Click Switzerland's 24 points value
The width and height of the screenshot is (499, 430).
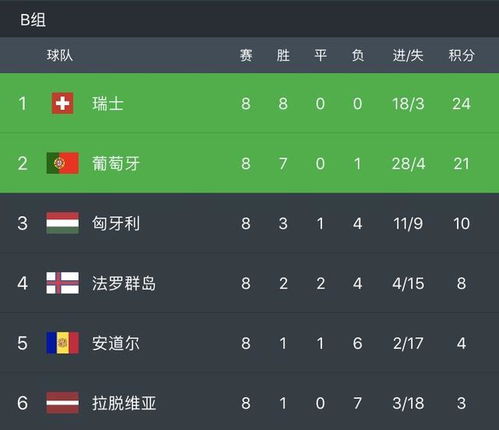point(461,104)
